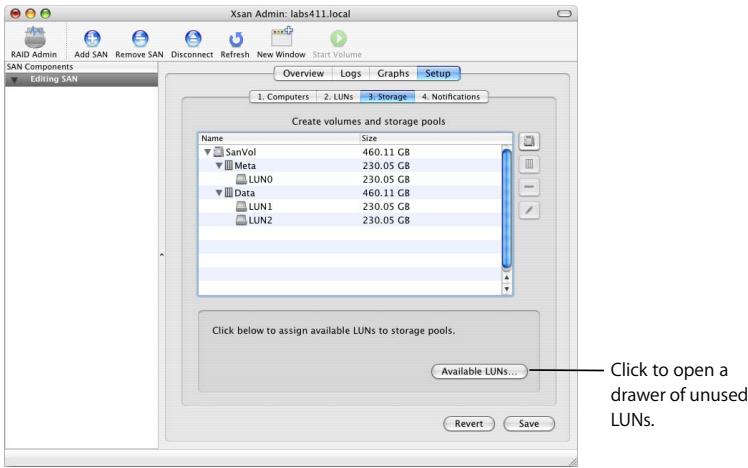The width and height of the screenshot is (748, 468).
Task: Click the Revert button
Action: tap(469, 424)
